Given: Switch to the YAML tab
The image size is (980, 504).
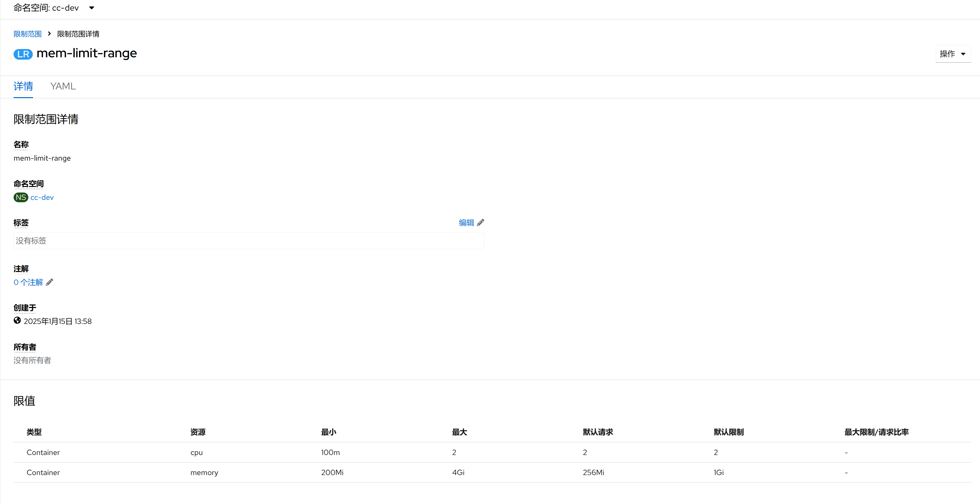Looking at the screenshot, I should click(63, 86).
